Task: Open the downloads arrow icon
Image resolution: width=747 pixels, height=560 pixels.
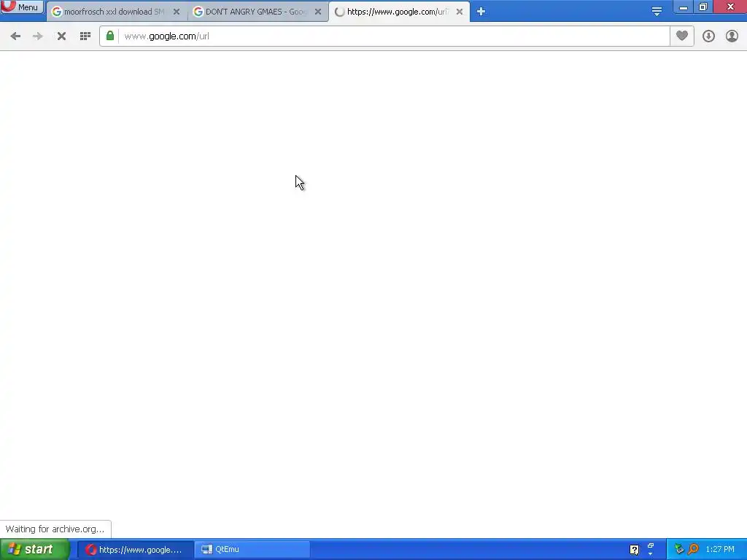Action: (708, 36)
